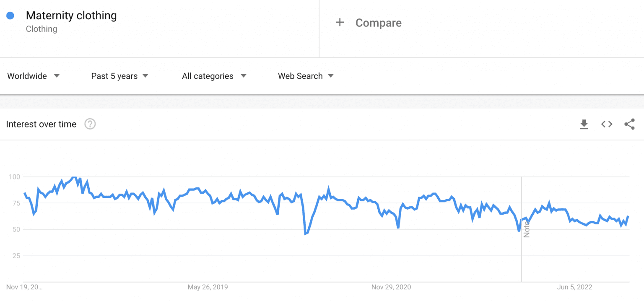Click the blue dot beside Maternity clothing
The height and width of the screenshot is (301, 644).
pyautogui.click(x=10, y=15)
